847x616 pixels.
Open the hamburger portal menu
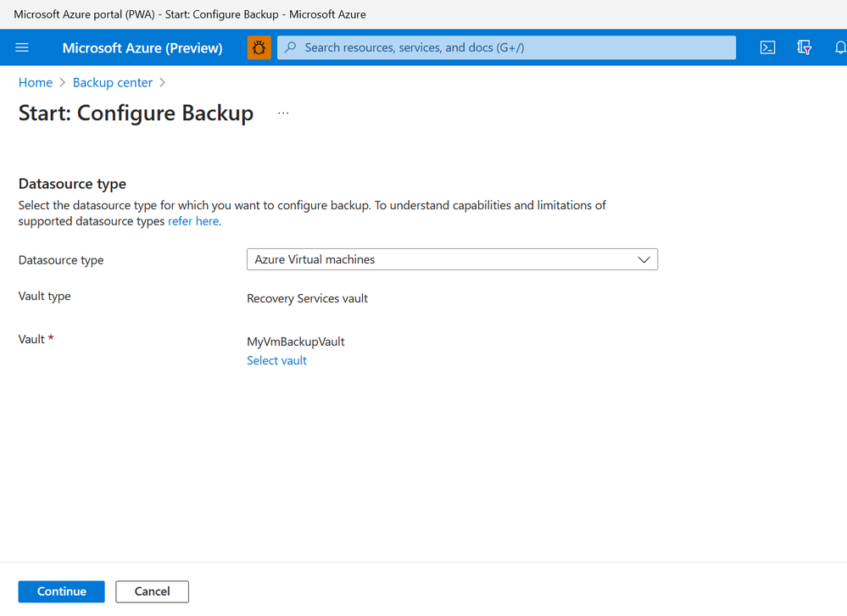tap(21, 47)
